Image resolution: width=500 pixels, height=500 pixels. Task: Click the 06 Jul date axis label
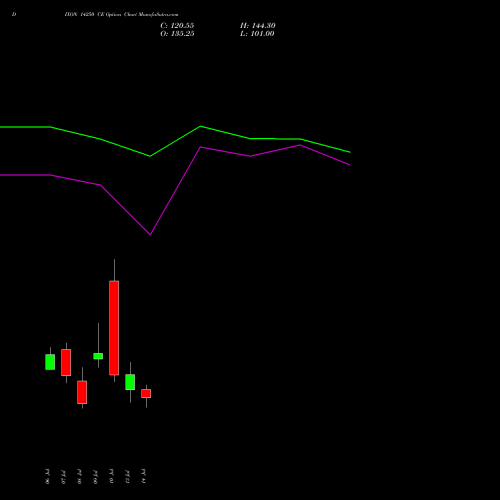point(47,477)
